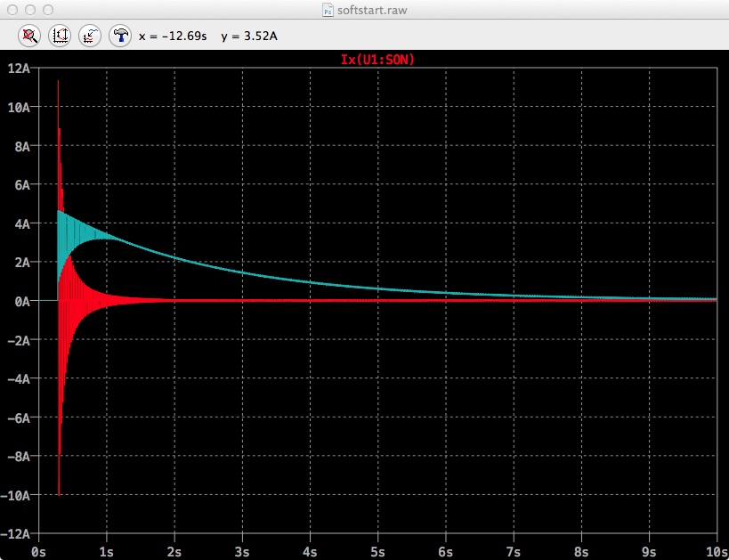
Task: Click the 3s time axis label
Action: [x=242, y=552]
